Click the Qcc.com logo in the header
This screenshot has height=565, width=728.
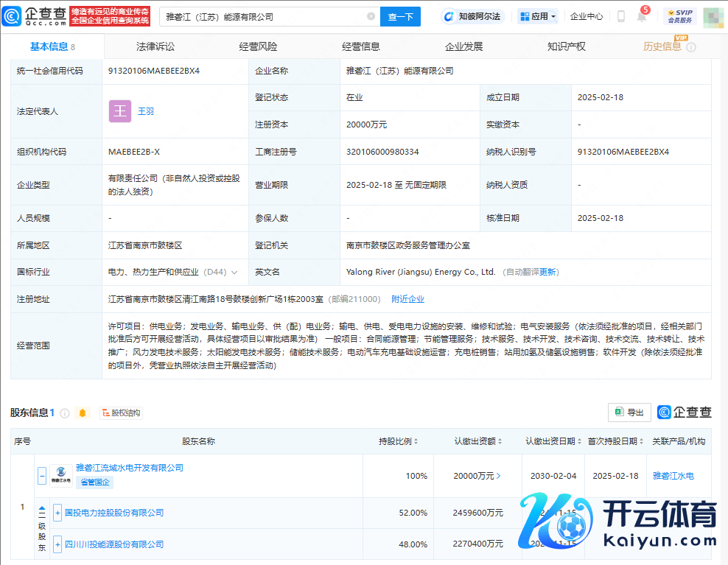[35, 15]
